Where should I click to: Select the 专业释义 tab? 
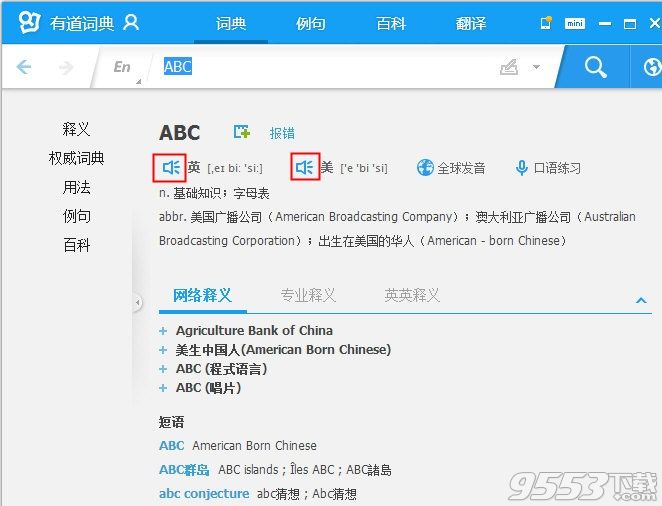tap(308, 295)
